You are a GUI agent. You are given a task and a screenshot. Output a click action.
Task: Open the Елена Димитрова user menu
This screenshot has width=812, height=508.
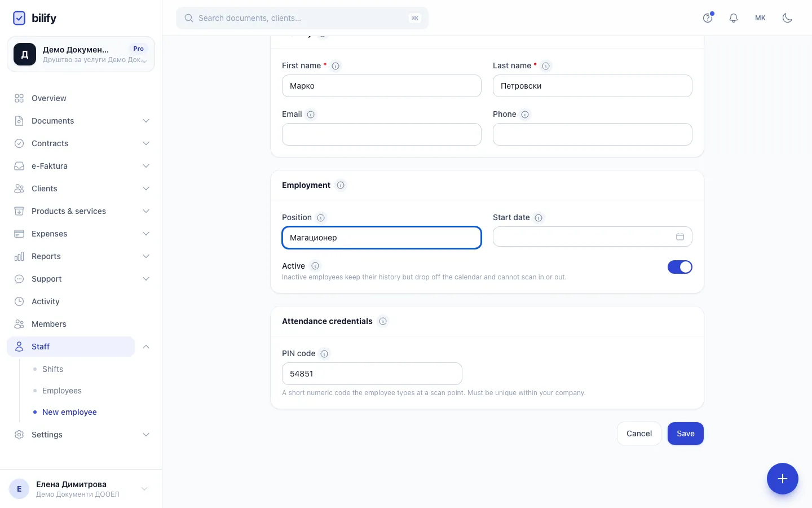81,489
